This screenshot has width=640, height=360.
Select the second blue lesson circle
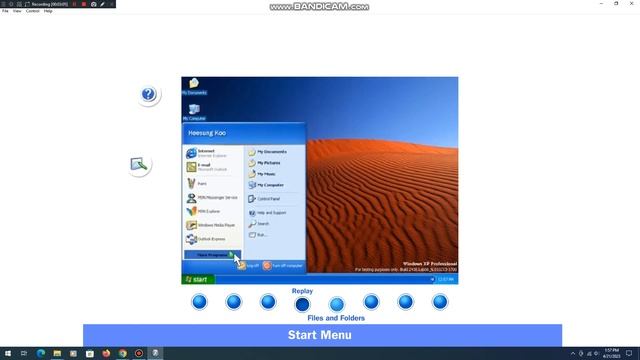(234, 302)
